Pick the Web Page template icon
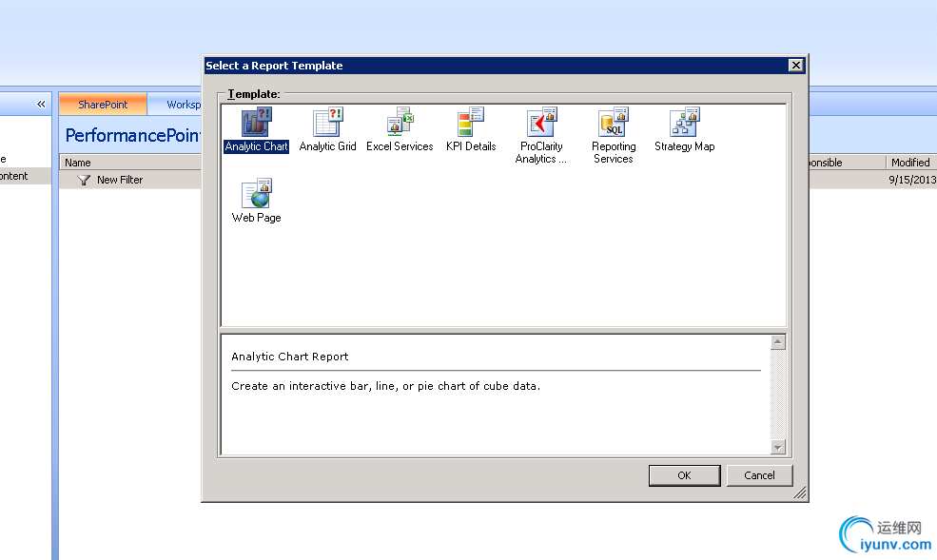The image size is (937, 560). click(x=256, y=193)
